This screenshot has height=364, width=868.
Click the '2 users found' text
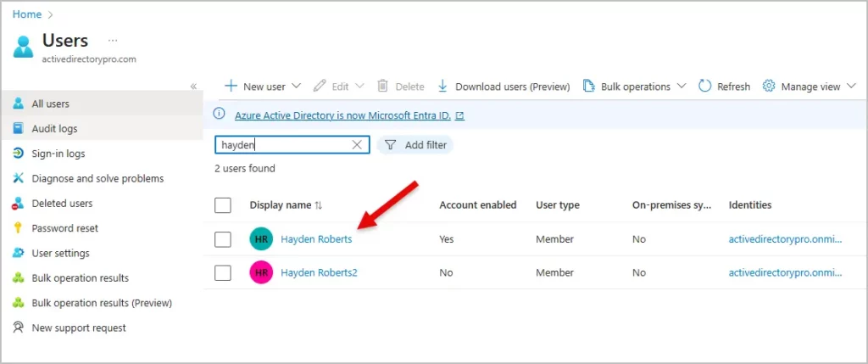tap(245, 168)
